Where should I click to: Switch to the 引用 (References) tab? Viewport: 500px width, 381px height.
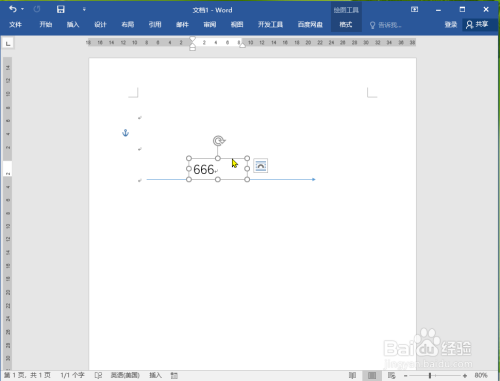(155, 24)
